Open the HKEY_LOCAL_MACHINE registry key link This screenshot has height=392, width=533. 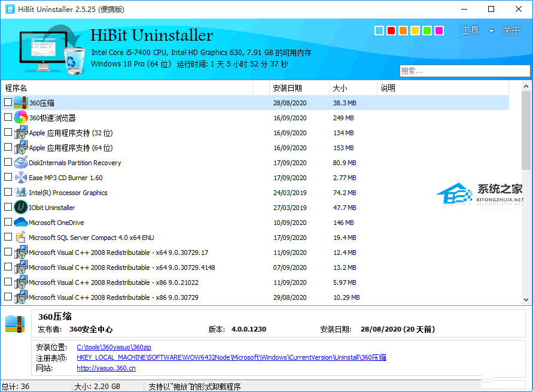tap(232, 357)
